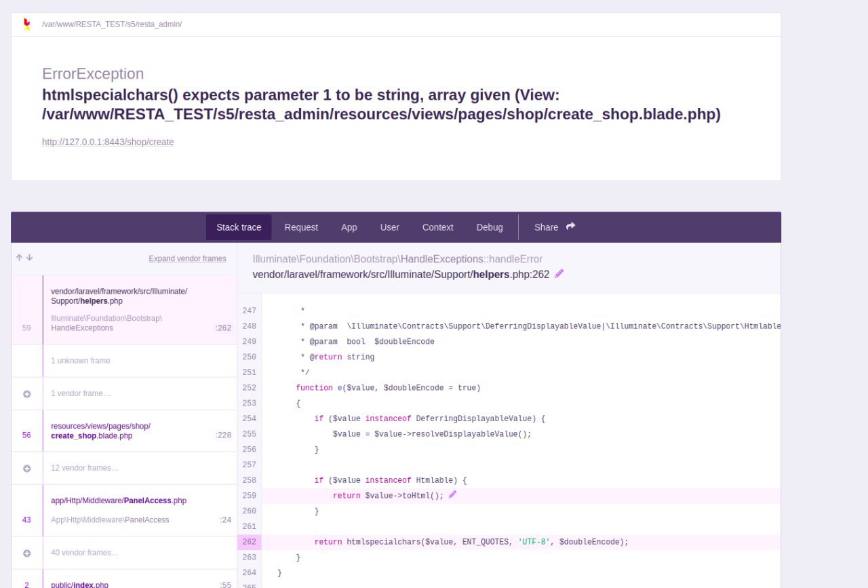Click the :228 line reference
868x588 pixels.
223,435
